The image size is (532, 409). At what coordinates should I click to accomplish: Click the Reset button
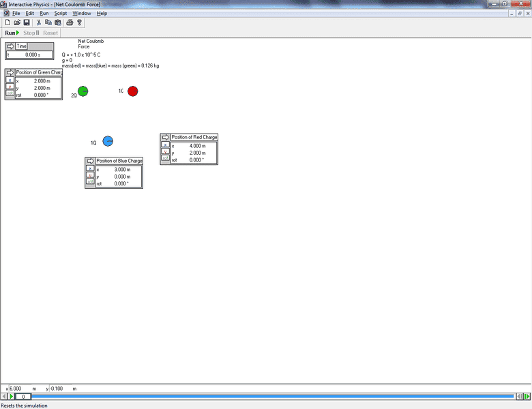point(50,33)
